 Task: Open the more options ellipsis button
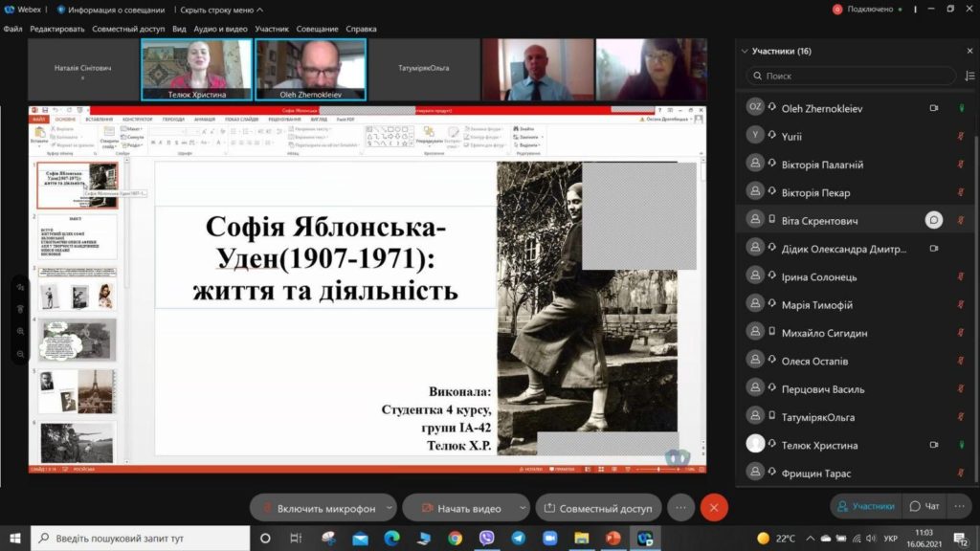680,508
